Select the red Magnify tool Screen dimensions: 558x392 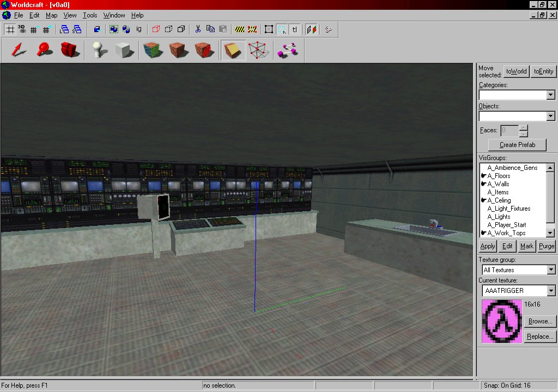click(x=44, y=50)
